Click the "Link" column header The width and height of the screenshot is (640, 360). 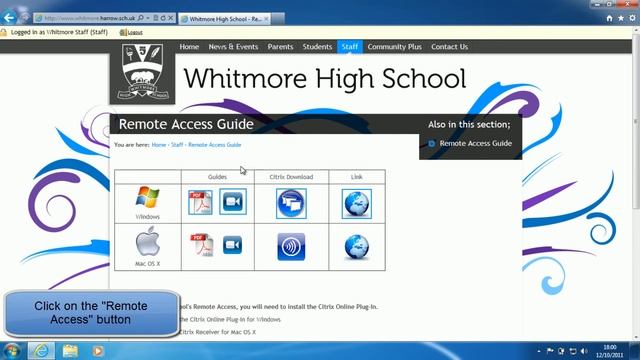[x=356, y=177]
